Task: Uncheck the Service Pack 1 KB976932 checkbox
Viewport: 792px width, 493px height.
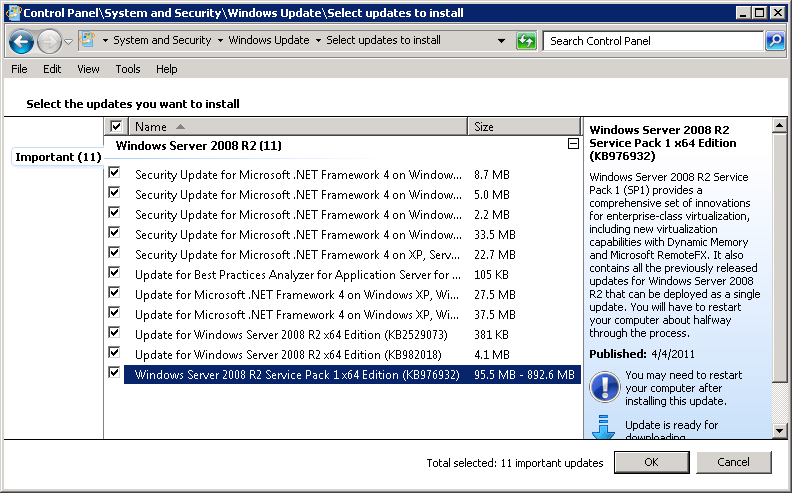Action: pyautogui.click(x=114, y=373)
